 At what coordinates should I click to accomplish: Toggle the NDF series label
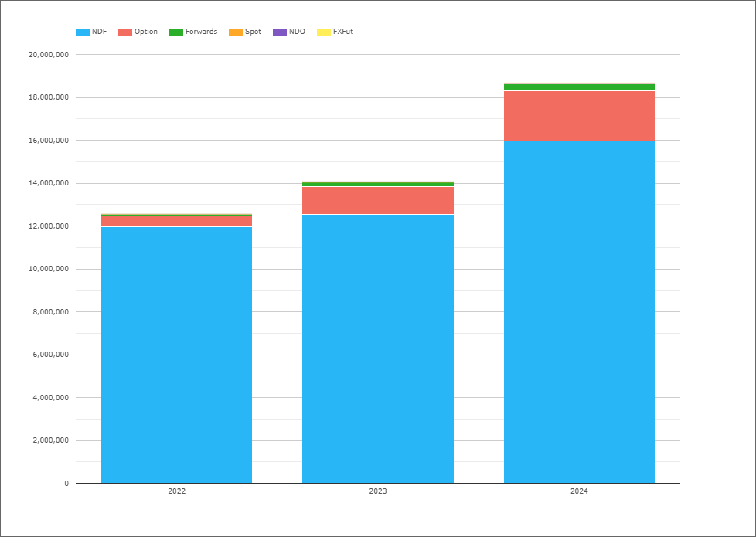[x=99, y=32]
